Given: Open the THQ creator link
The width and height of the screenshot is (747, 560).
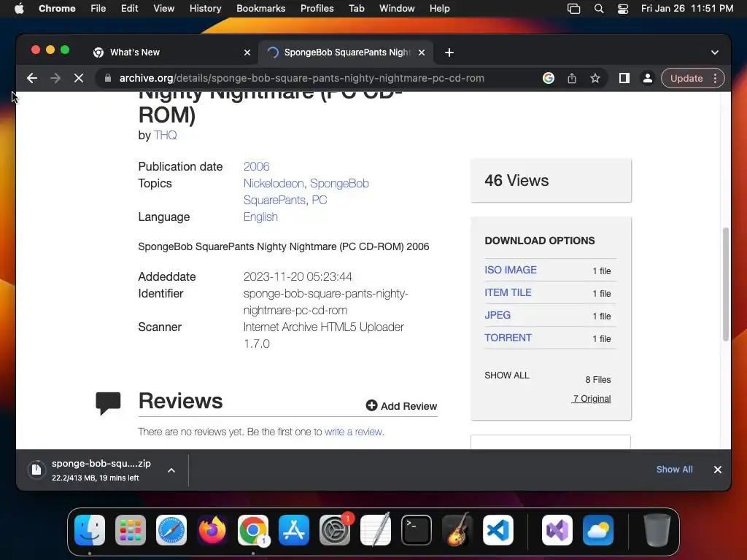Looking at the screenshot, I should tap(165, 135).
